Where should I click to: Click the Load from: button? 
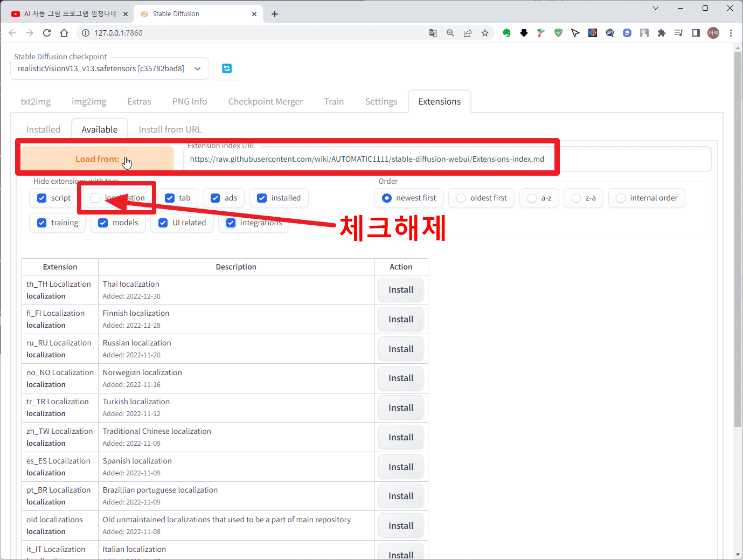(97, 159)
